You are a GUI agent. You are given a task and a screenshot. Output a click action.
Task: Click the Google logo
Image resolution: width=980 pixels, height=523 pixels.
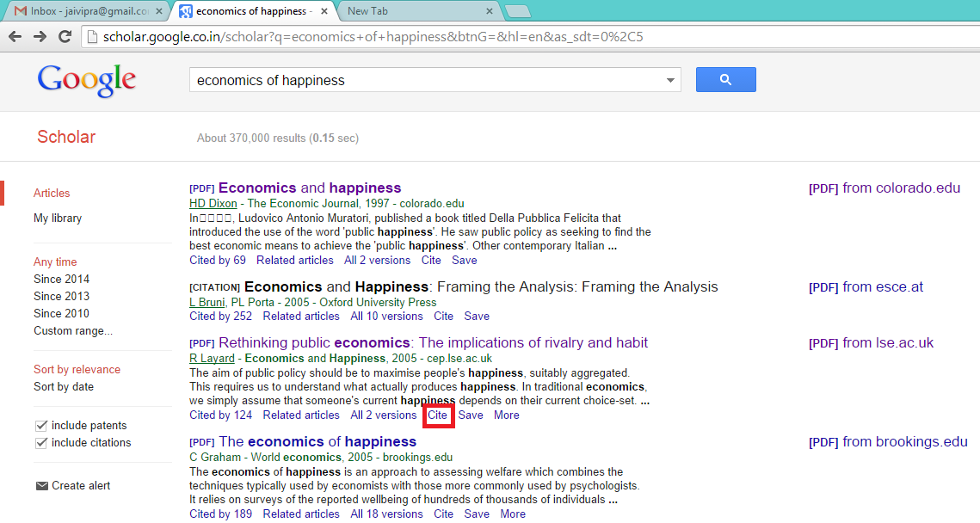(x=86, y=80)
